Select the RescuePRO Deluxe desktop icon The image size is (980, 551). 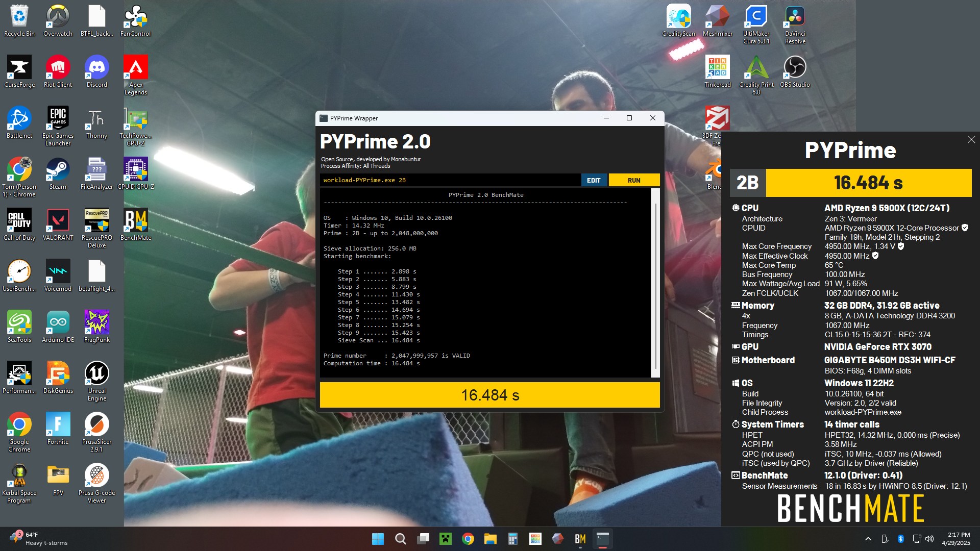[x=96, y=229]
